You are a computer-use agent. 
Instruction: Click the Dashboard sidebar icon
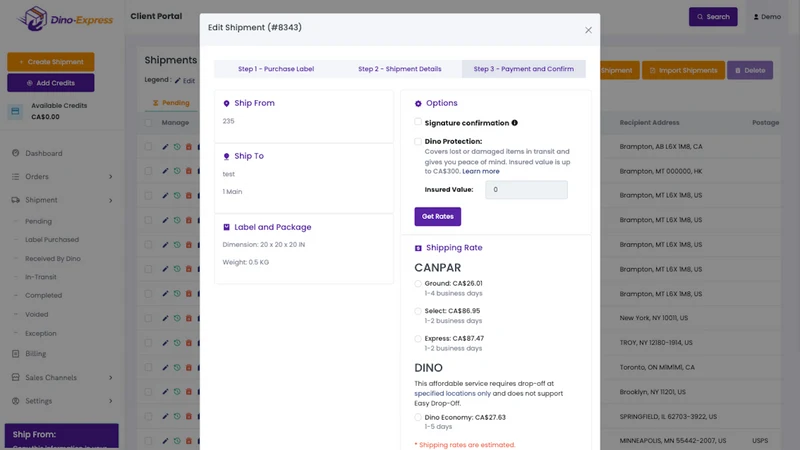coord(15,153)
